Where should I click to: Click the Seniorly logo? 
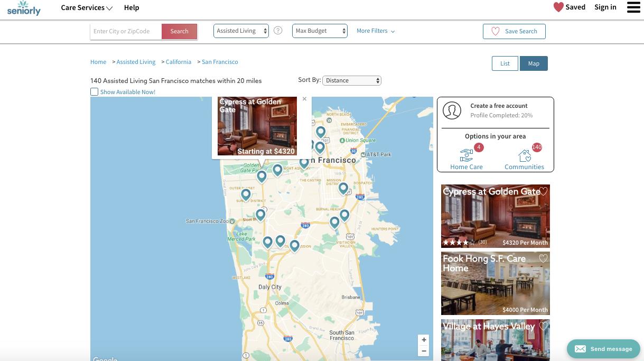24,8
